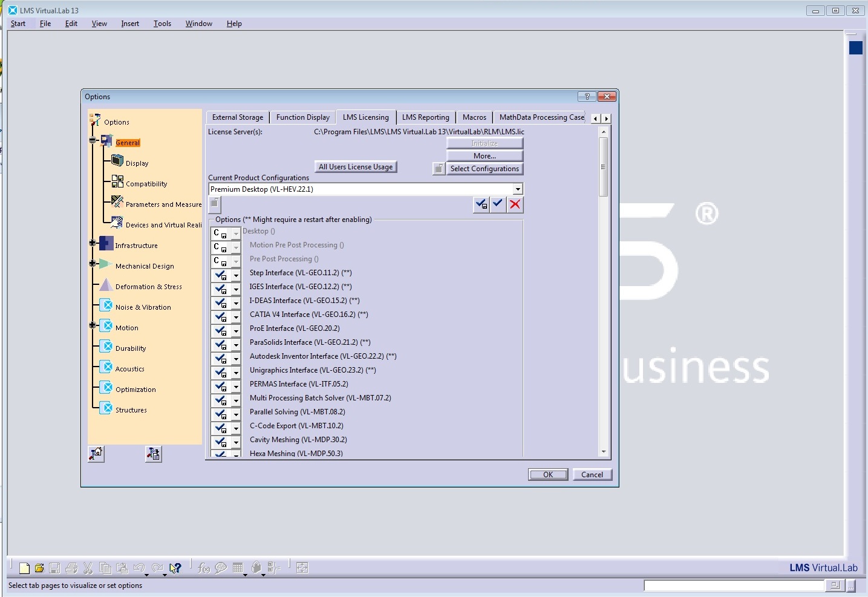
Task: Open dropdown arrow for Unigraphics Interface
Action: click(236, 373)
